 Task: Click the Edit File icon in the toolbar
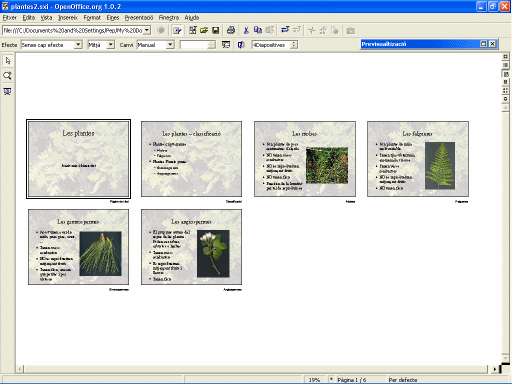tap(177, 31)
